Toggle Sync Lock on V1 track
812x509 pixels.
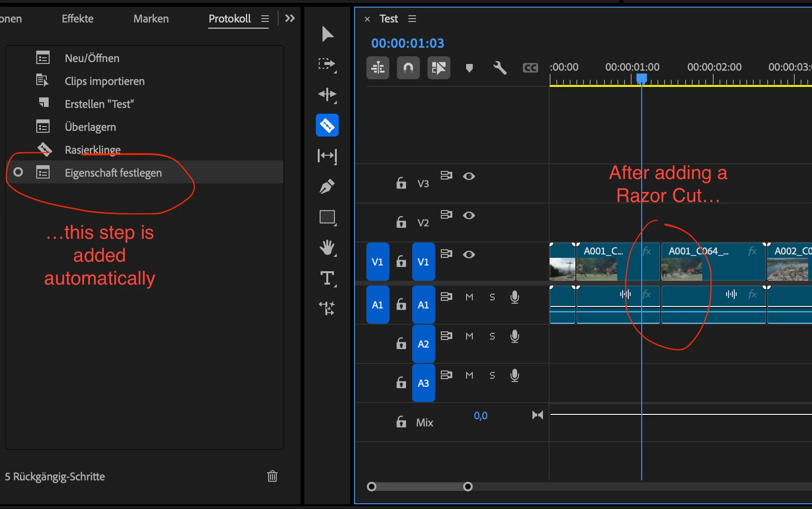pos(446,254)
